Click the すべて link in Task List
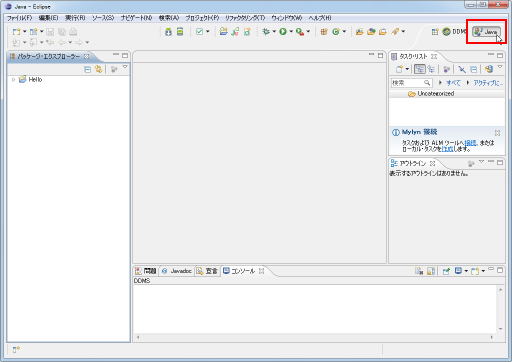Image resolution: width=512 pixels, height=362 pixels. [x=453, y=83]
